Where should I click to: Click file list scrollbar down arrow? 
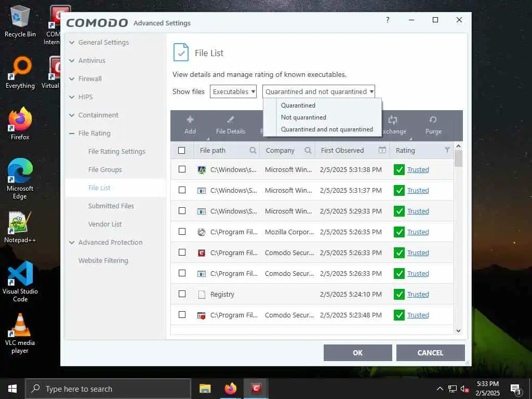click(x=458, y=331)
